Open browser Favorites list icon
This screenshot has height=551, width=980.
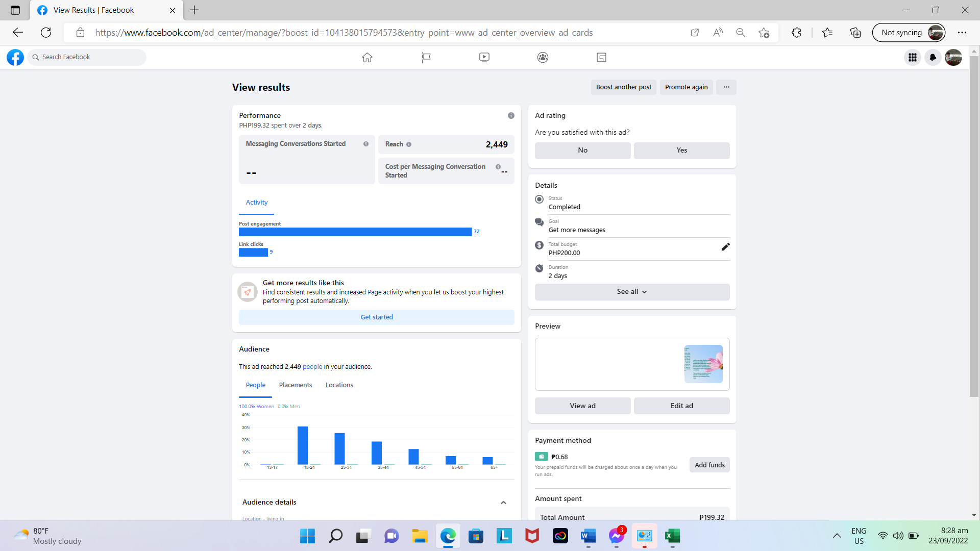tap(827, 33)
